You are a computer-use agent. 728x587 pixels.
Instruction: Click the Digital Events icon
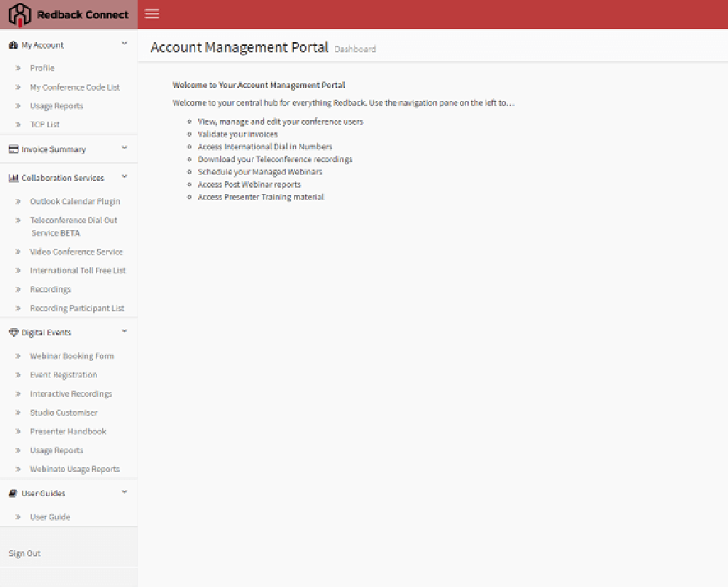pos(13,332)
